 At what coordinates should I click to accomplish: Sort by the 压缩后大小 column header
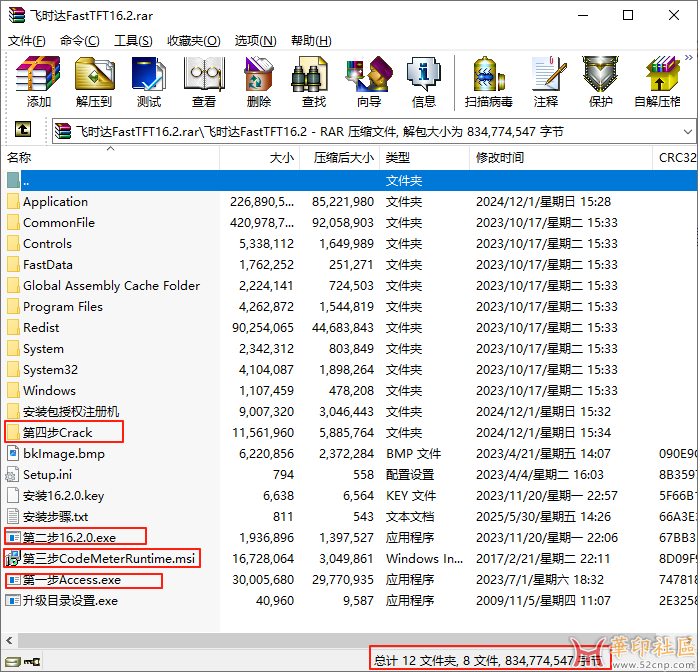coord(340,158)
